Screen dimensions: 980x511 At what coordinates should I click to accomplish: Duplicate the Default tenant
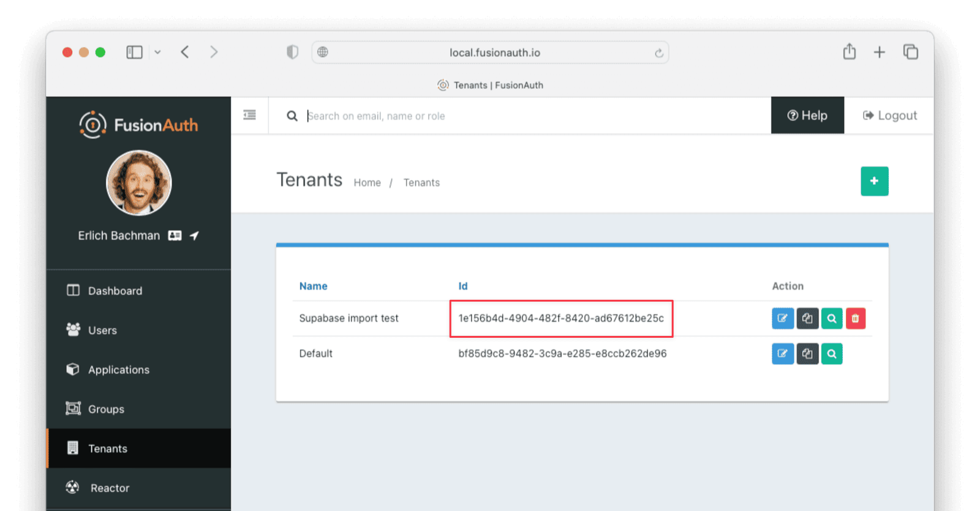(x=807, y=354)
